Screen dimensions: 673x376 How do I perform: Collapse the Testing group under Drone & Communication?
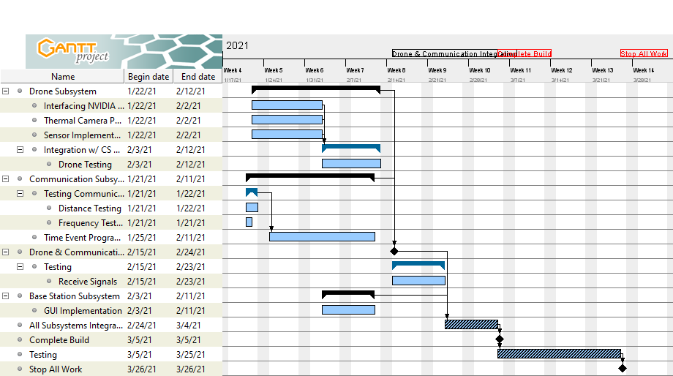pyautogui.click(x=20, y=267)
